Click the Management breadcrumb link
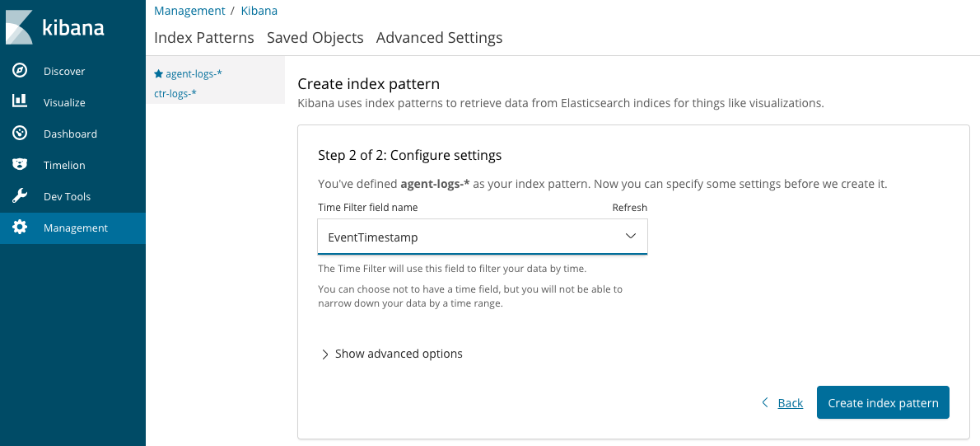 coord(189,11)
